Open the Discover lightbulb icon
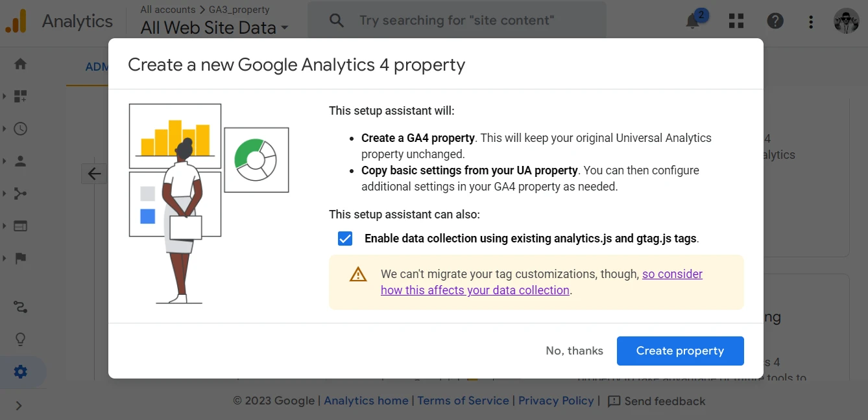868x420 pixels. click(21, 339)
